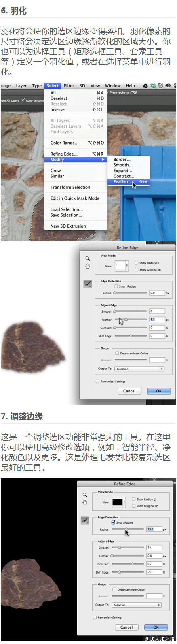This screenshot has height=644, width=177.
Task: Open the View mode dropdown with the white thumbnail
Action: tap(121, 266)
